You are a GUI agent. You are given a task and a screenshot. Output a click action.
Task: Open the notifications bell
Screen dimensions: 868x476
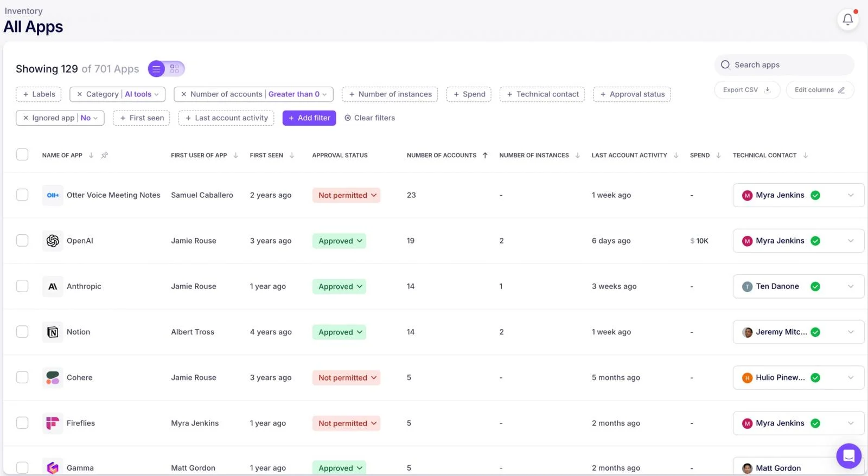(847, 20)
